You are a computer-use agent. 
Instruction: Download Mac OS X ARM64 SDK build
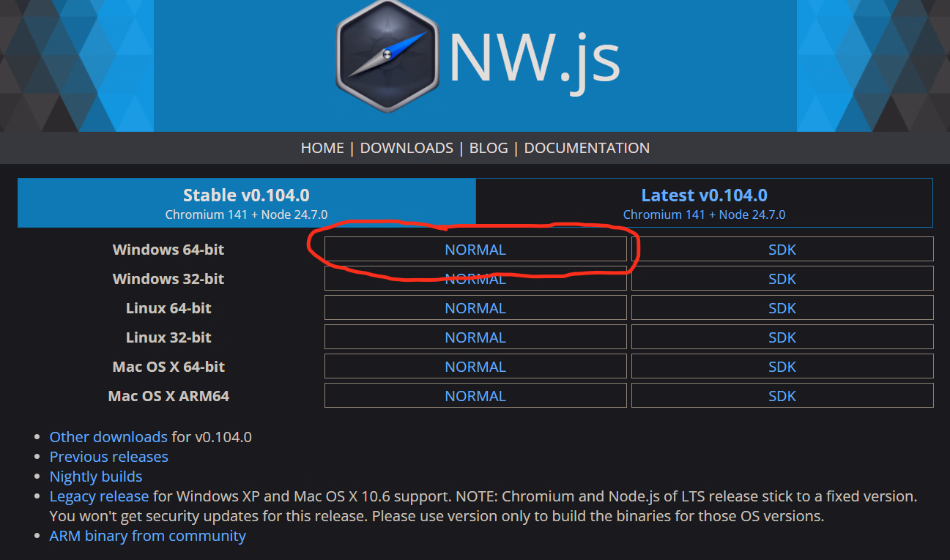tap(782, 396)
